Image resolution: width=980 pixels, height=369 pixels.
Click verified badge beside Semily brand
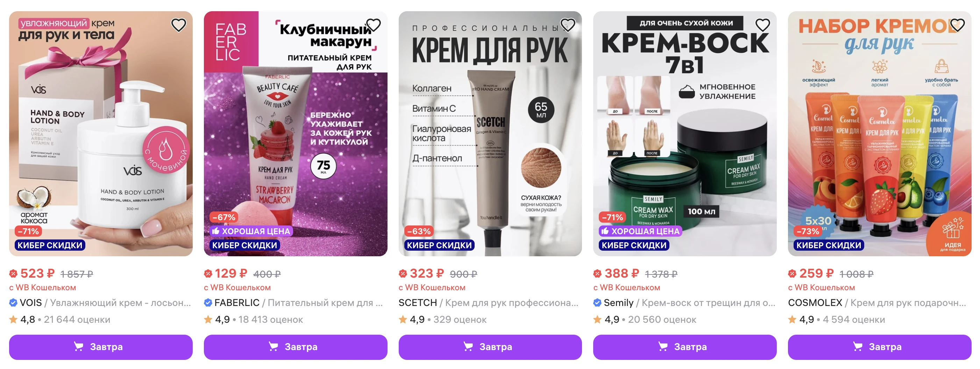click(x=597, y=303)
